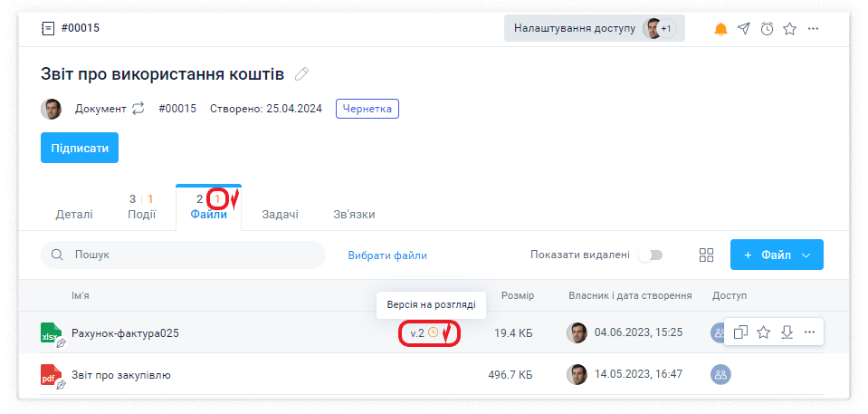Open row options menu for Рахунок-фактура025

tap(809, 332)
